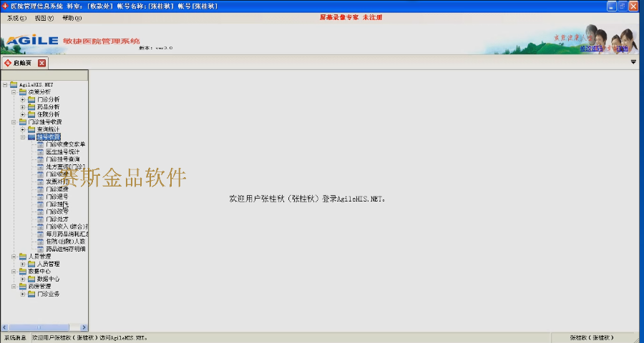Click the welcome message in center pane
The height and width of the screenshot is (343, 644).
[307, 199]
